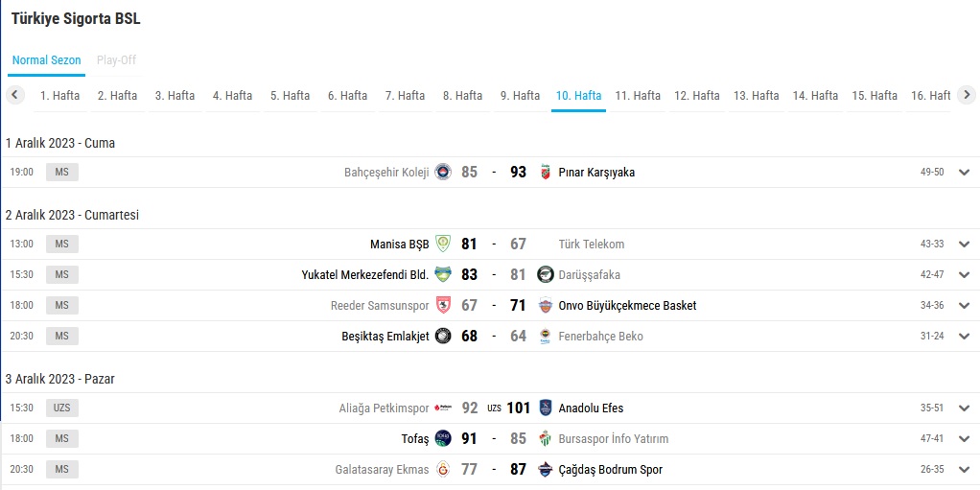Viewport: 980px width, 490px height.
Task: Click the Tofaş team logo
Action: coord(443,438)
